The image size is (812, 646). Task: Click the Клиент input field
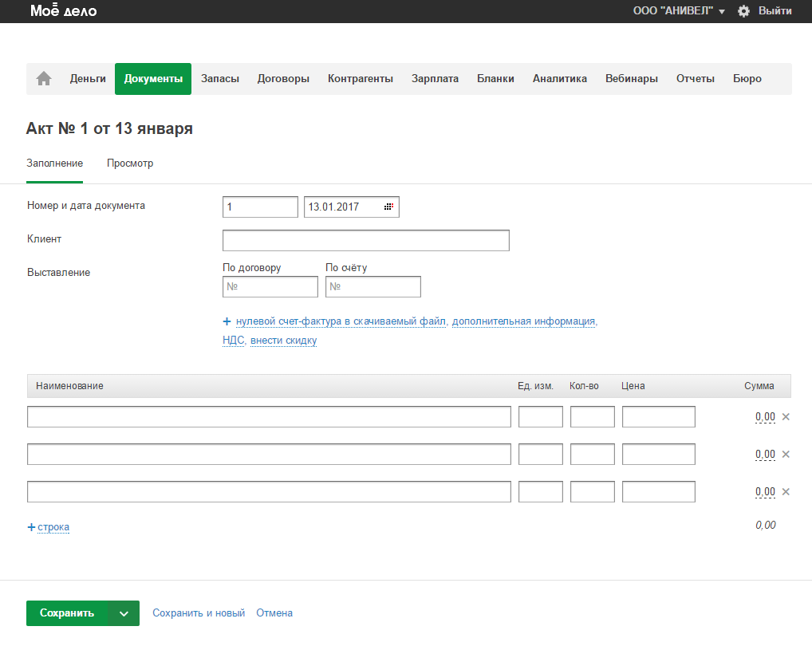pyautogui.click(x=365, y=240)
